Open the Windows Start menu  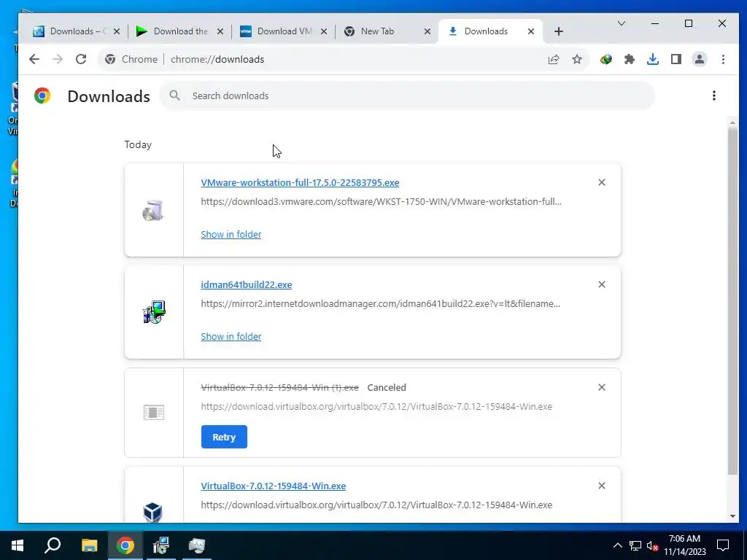[18, 545]
